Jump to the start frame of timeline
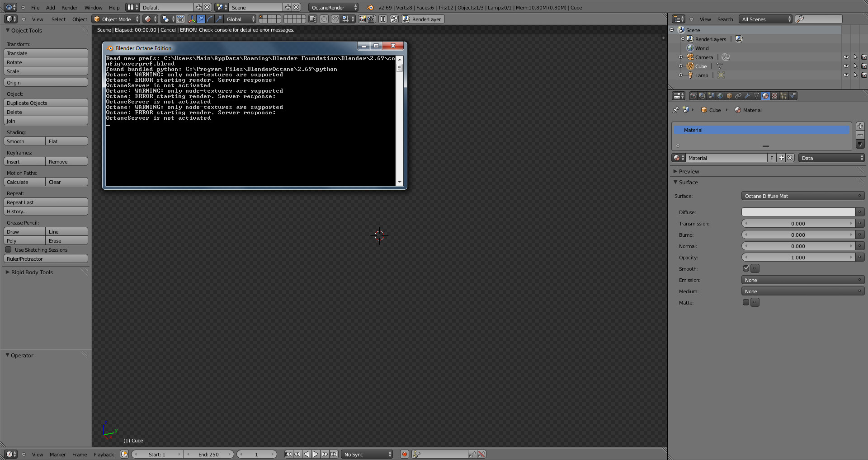This screenshot has width=868, height=460. pos(288,454)
